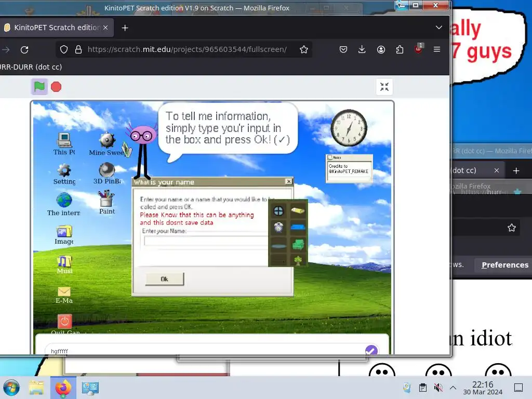Add new tab in background Firefox window
Viewport: 532px width, 399px height.
point(516,170)
